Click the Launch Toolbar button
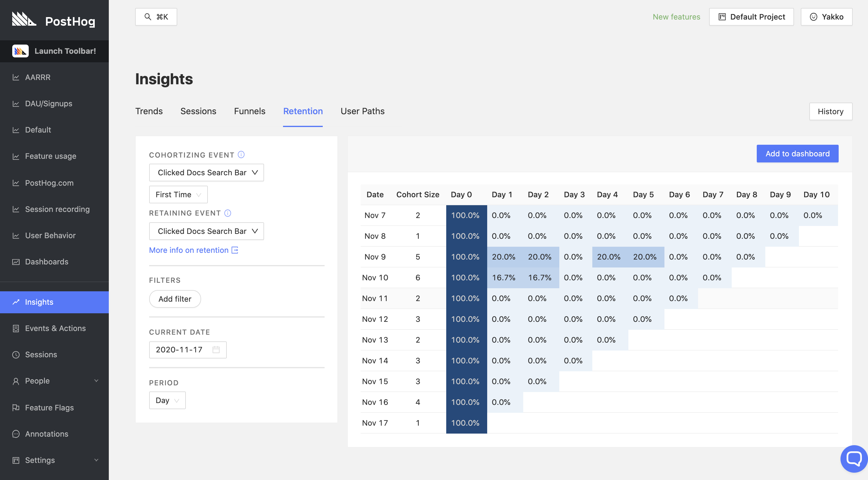Image resolution: width=868 pixels, height=480 pixels. click(x=54, y=51)
